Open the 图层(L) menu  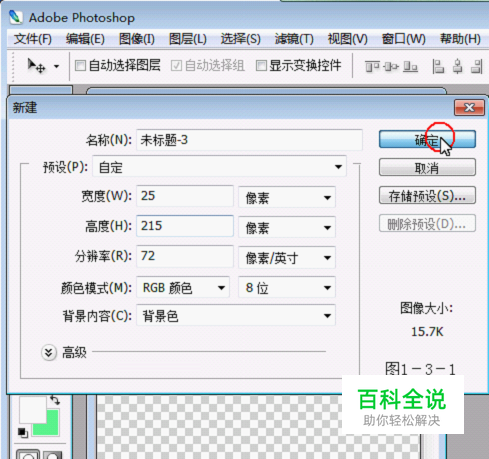[188, 39]
